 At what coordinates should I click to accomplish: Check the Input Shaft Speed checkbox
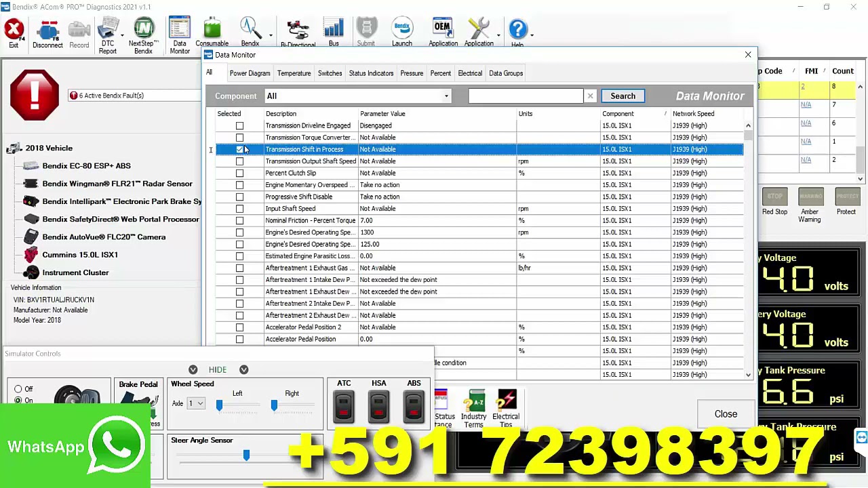pos(239,209)
